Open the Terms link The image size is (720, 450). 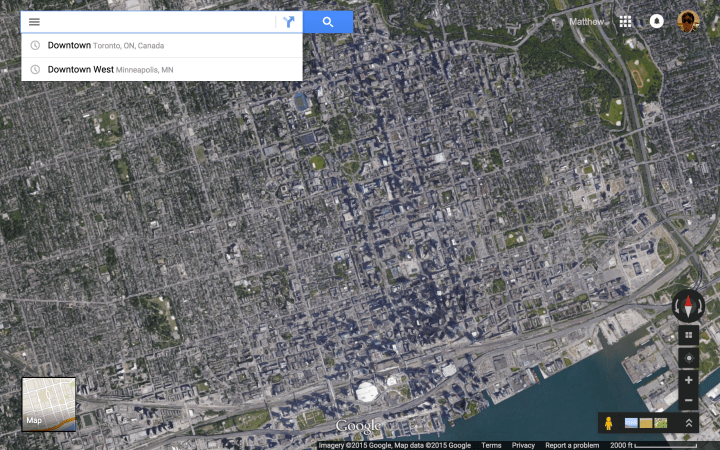tap(491, 445)
